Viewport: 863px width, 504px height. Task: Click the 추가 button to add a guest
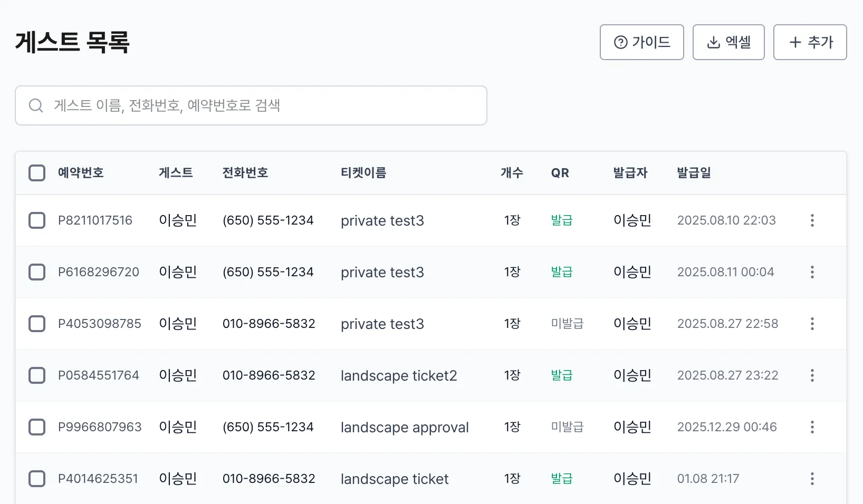[810, 42]
